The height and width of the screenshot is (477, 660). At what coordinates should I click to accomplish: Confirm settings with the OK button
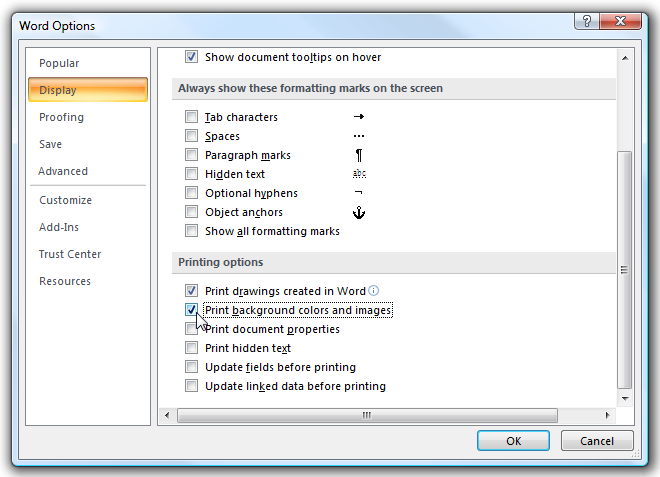pyautogui.click(x=513, y=441)
